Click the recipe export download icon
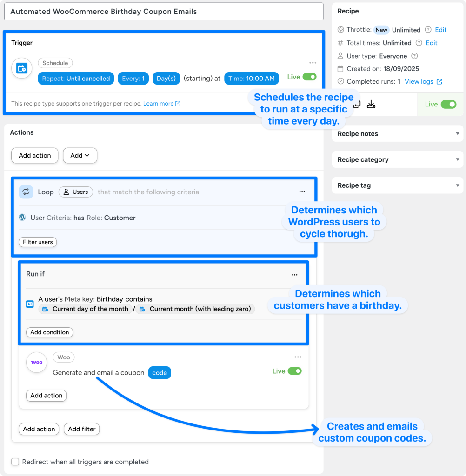Image resolution: width=466 pixels, height=476 pixels. pyautogui.click(x=371, y=104)
